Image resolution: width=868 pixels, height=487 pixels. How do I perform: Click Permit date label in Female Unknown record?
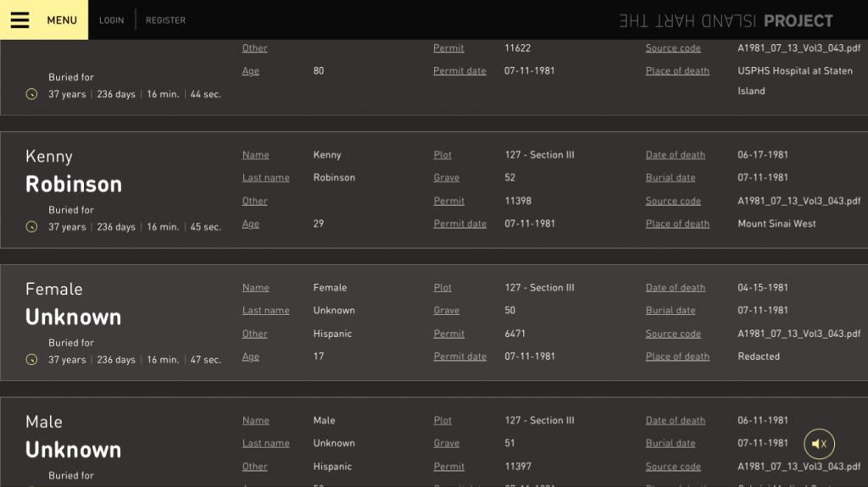[459, 357]
